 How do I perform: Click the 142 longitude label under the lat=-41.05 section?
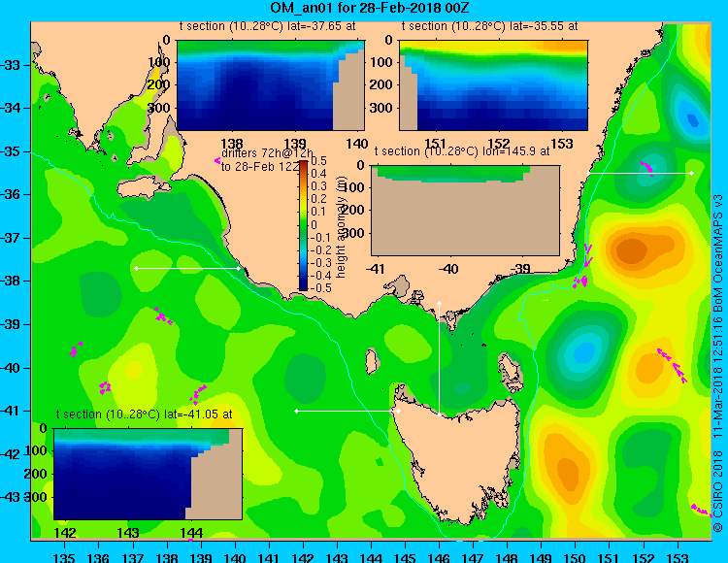65,533
